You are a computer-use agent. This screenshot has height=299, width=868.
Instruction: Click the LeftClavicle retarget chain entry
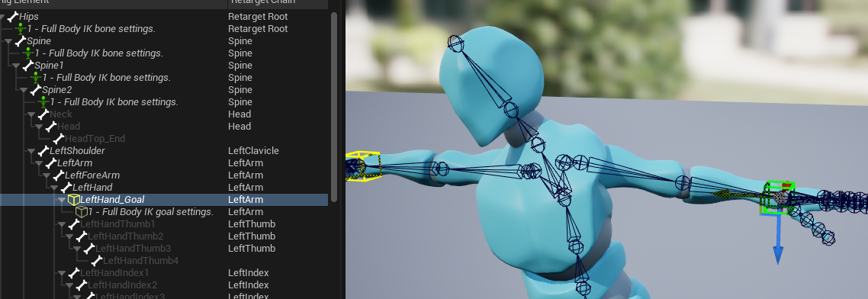[x=253, y=150]
